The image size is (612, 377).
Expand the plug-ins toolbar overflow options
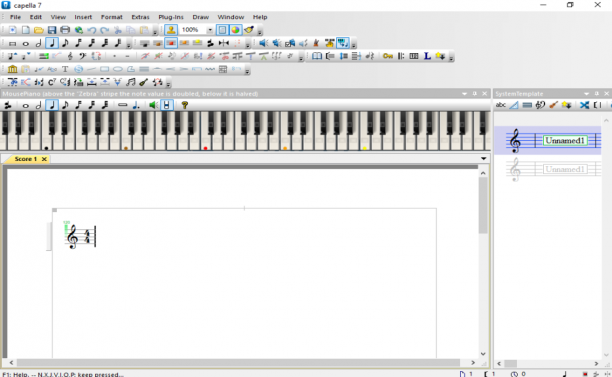click(168, 83)
